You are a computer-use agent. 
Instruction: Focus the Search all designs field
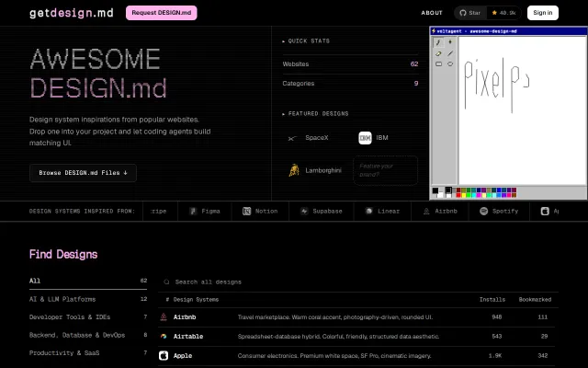(358, 282)
